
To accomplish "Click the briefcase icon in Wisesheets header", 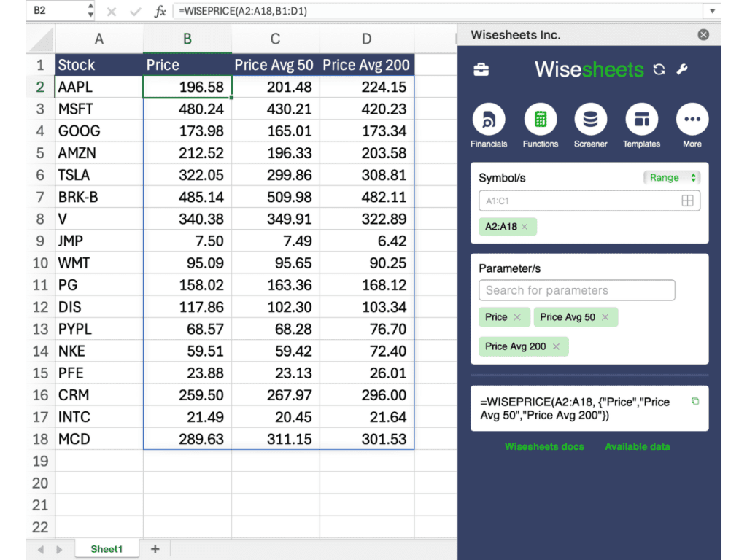I will click(x=481, y=70).
